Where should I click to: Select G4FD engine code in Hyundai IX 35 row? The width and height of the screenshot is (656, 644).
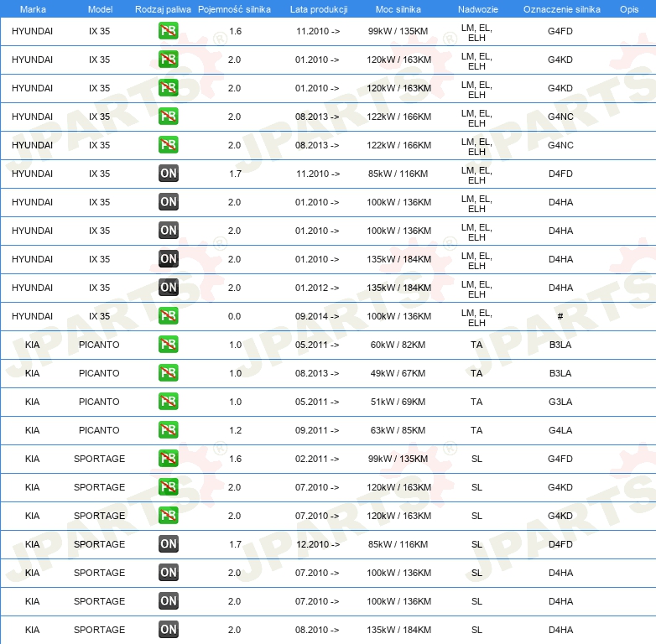(x=560, y=31)
